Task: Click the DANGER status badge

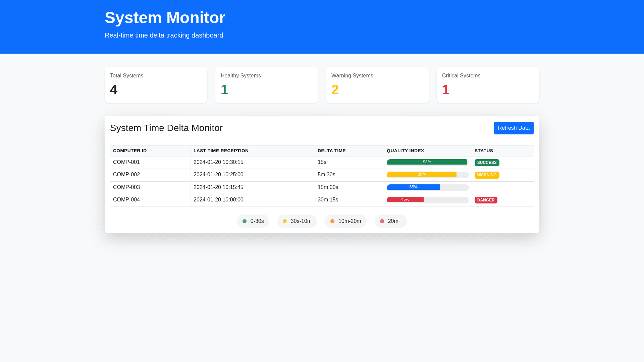Action: [486, 200]
